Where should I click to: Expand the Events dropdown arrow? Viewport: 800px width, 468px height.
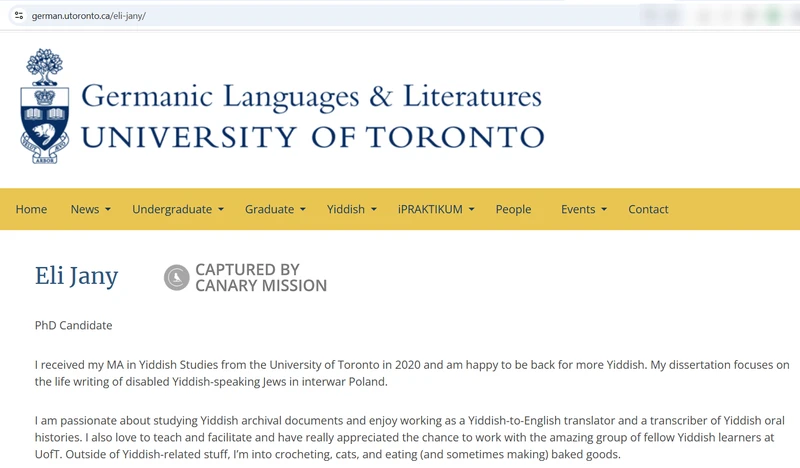coord(604,209)
